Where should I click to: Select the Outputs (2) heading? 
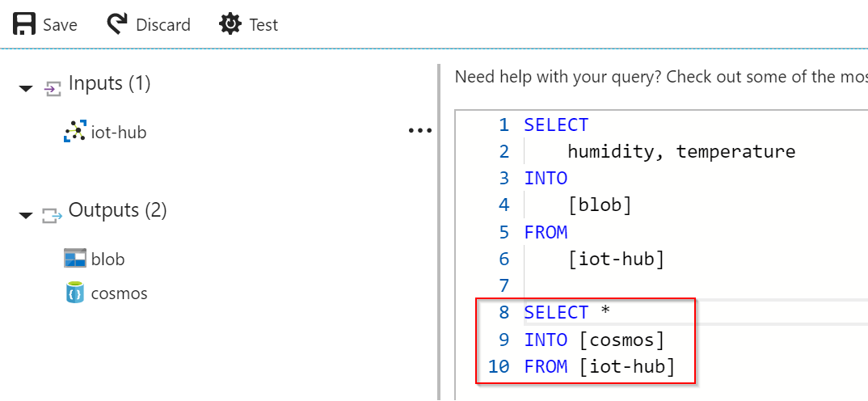click(x=117, y=210)
